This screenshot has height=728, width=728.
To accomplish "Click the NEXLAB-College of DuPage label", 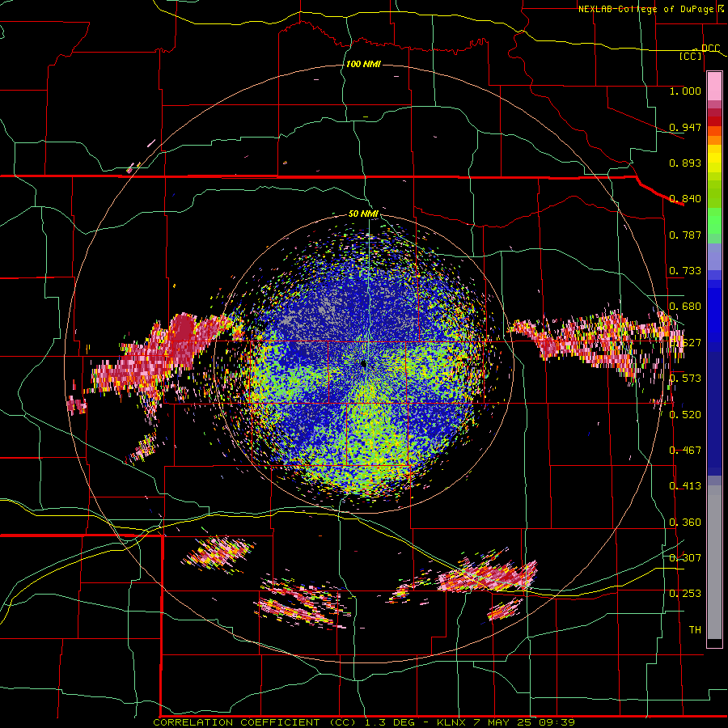I will click(648, 9).
